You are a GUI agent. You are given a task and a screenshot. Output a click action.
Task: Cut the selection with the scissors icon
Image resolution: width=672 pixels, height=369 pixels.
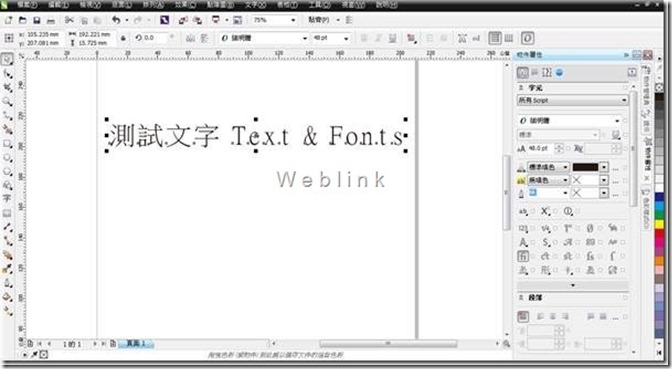[x=69, y=20]
